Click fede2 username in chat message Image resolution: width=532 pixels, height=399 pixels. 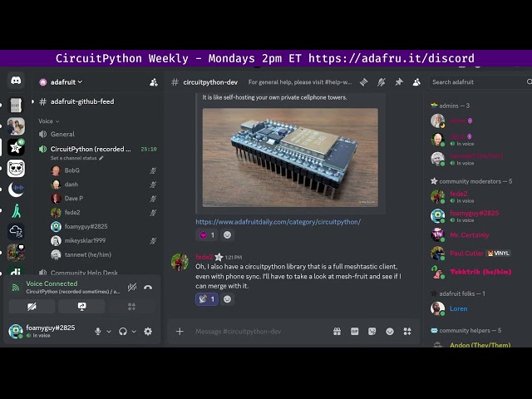click(204, 257)
